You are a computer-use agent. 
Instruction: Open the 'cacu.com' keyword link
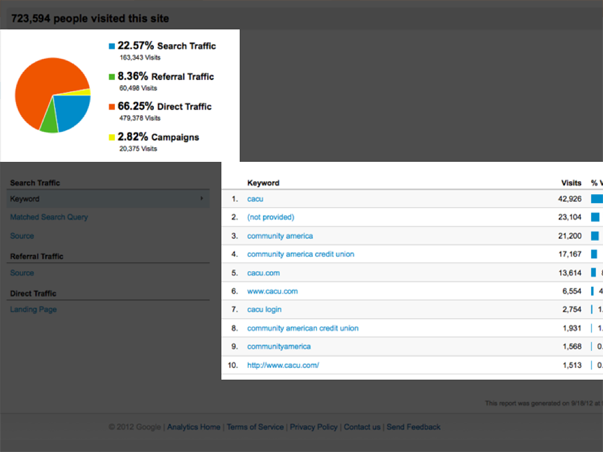pyautogui.click(x=263, y=273)
